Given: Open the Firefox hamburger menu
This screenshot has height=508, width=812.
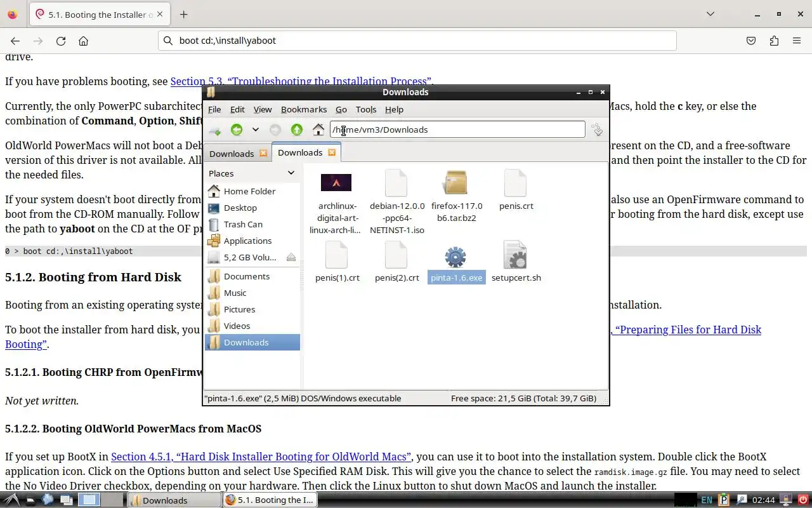Looking at the screenshot, I should [797, 41].
